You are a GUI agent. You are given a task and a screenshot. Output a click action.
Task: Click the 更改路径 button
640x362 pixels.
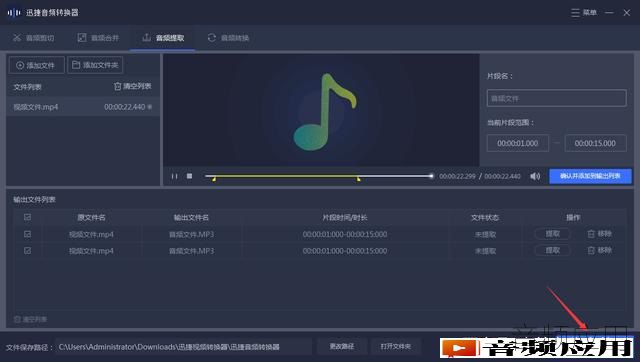(x=342, y=346)
